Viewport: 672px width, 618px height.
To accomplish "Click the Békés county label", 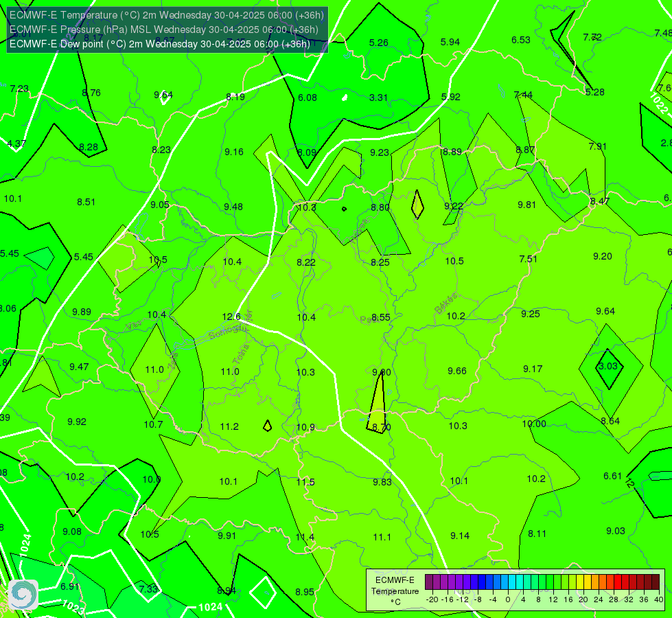I will coord(445,304).
